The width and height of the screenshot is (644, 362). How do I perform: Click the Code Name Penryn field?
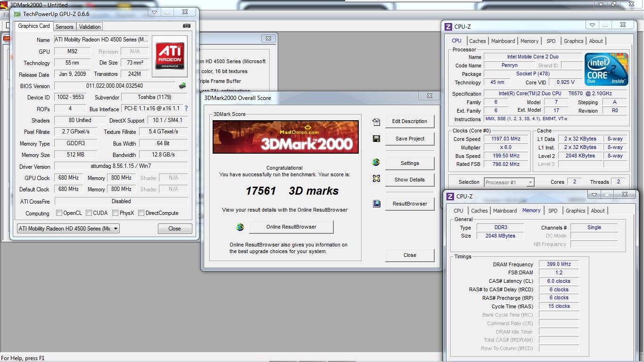[x=510, y=66]
